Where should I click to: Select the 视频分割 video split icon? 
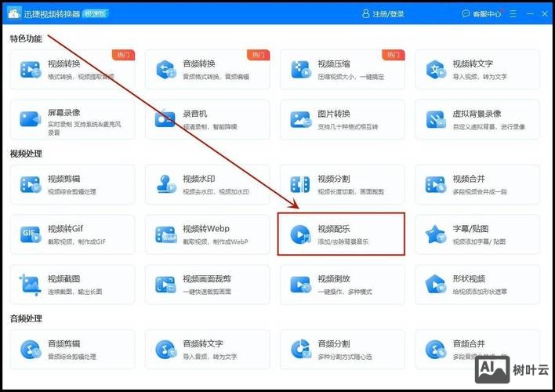300,185
